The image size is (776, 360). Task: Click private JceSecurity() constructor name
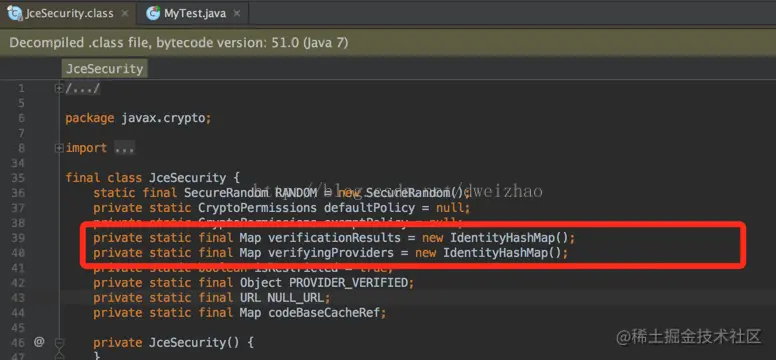point(188,342)
